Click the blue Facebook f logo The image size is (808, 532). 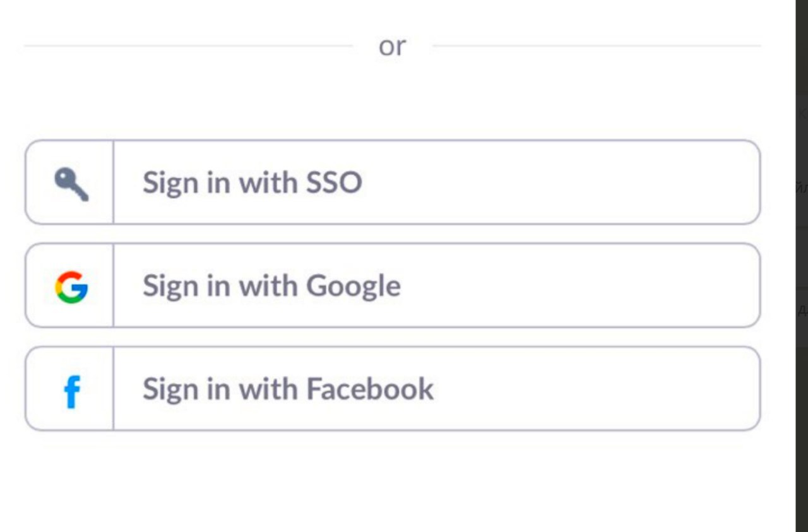point(72,391)
